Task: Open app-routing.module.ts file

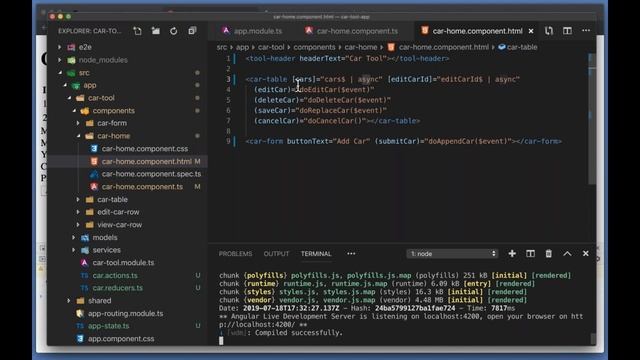Action: (125, 314)
